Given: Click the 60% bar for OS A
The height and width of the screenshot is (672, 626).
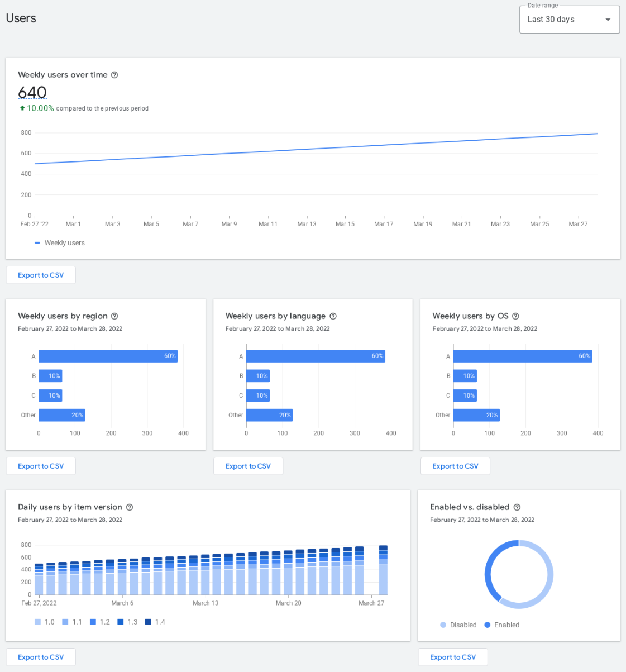Looking at the screenshot, I should (523, 356).
